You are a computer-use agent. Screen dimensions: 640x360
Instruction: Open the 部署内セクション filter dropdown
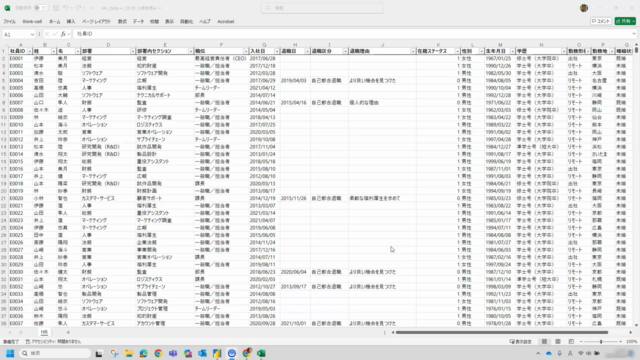pos(191,51)
